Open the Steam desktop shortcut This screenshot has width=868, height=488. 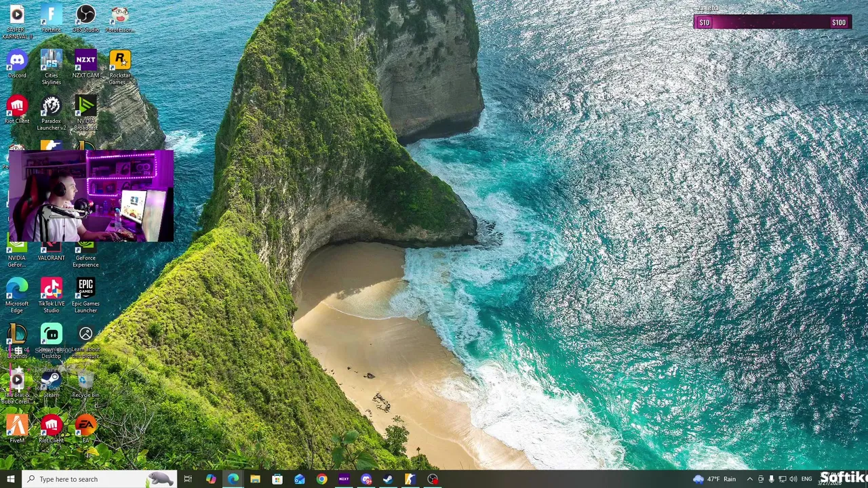(51, 384)
